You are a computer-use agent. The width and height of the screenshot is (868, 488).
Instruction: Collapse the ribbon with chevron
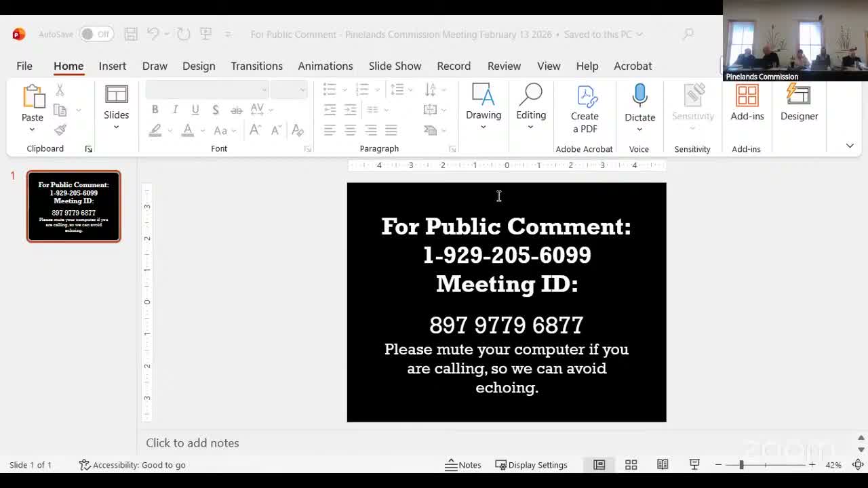click(x=850, y=146)
